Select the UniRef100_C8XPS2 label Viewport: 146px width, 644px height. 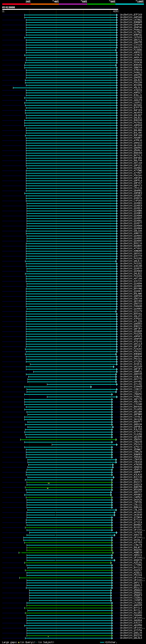[131, 103]
